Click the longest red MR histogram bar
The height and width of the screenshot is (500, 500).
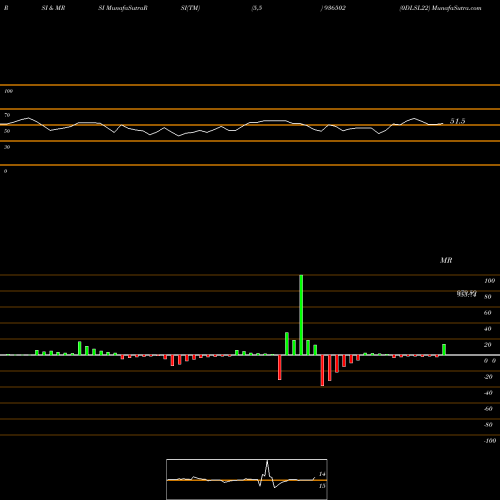coord(322,370)
